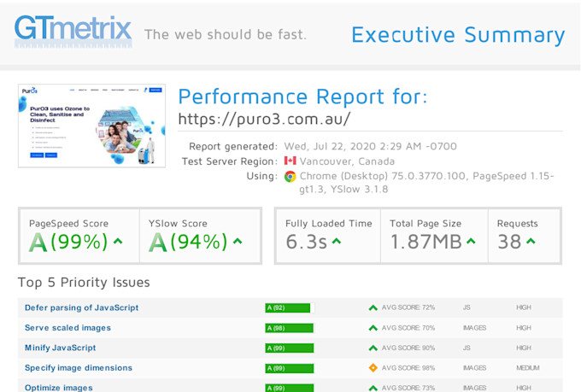Click the web should be fast tagline
The height and width of the screenshot is (392, 581).
(226, 34)
